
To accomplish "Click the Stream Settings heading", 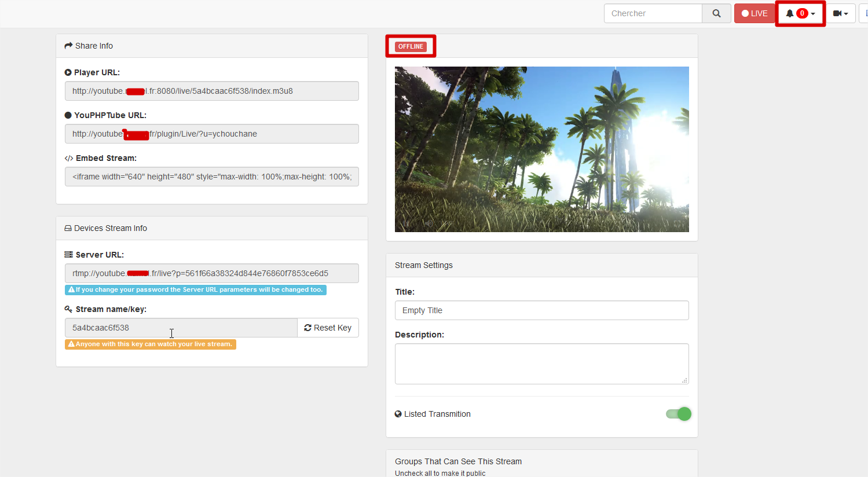I will (x=424, y=265).
